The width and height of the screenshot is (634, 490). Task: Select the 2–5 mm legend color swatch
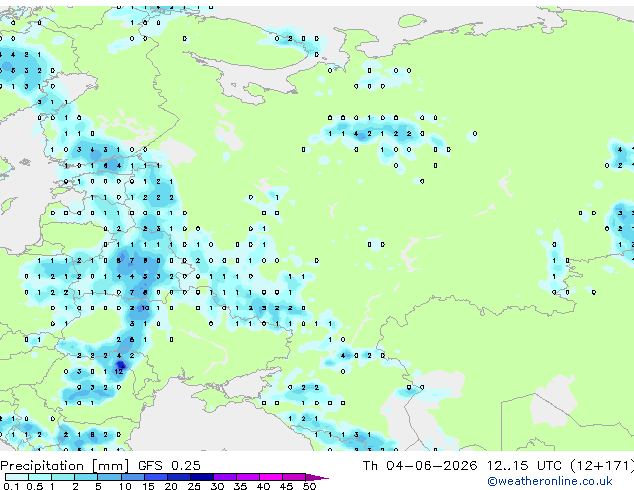point(86,477)
